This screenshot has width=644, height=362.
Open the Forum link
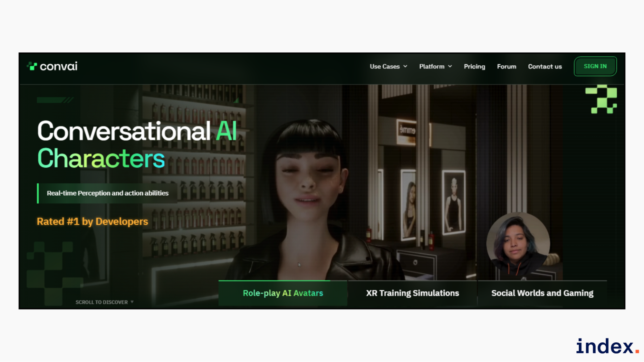[506, 67]
